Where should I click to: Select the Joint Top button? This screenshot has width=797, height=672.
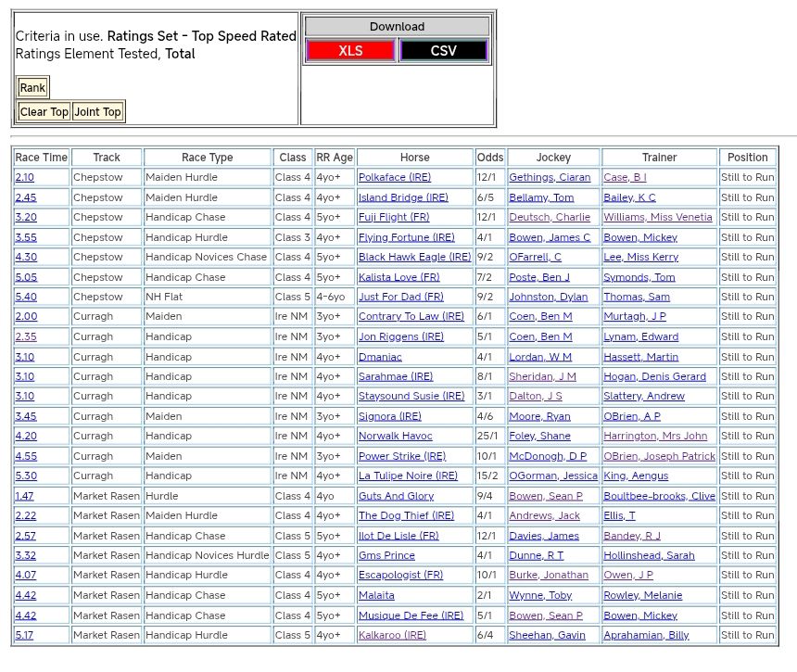(97, 112)
